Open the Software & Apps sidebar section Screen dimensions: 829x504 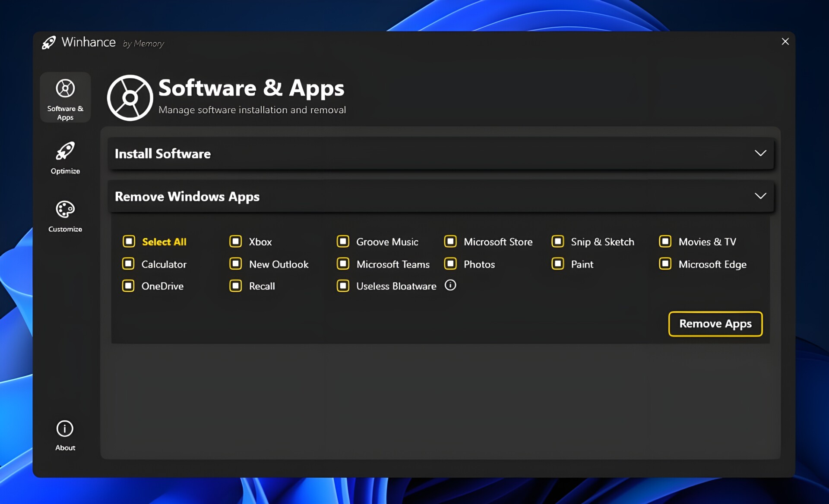pos(65,98)
